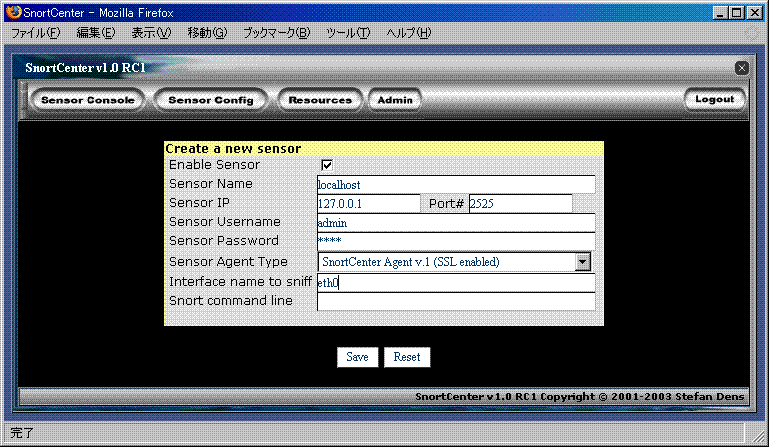Viewport: 769px width, 447px height.
Task: Toggle the Enable Sensor checkbox
Action: coord(327,165)
